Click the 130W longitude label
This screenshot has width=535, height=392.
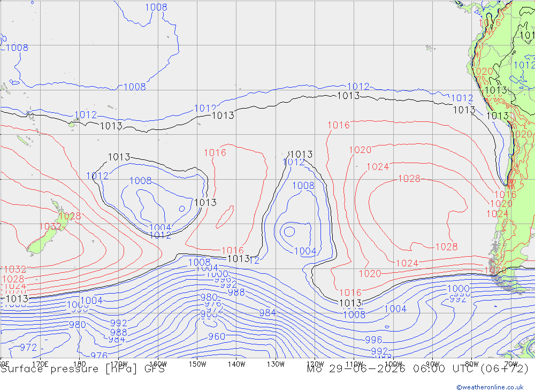(x=276, y=364)
